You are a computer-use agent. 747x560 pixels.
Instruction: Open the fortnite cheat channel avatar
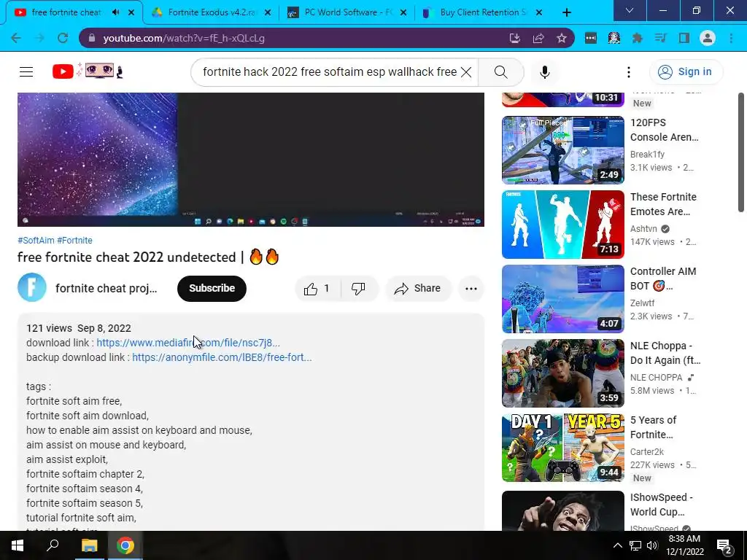pos(32,287)
